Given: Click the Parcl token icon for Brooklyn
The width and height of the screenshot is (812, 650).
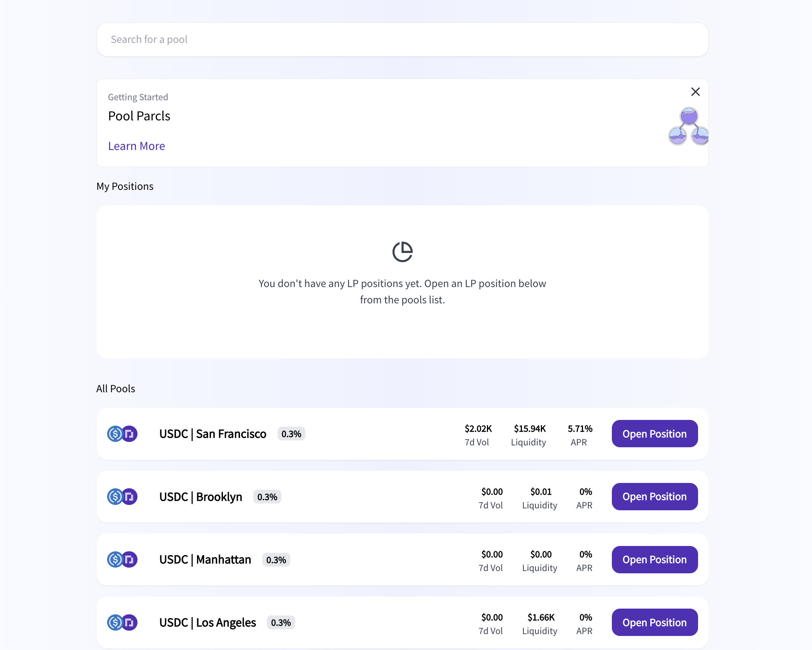Looking at the screenshot, I should pos(130,497).
